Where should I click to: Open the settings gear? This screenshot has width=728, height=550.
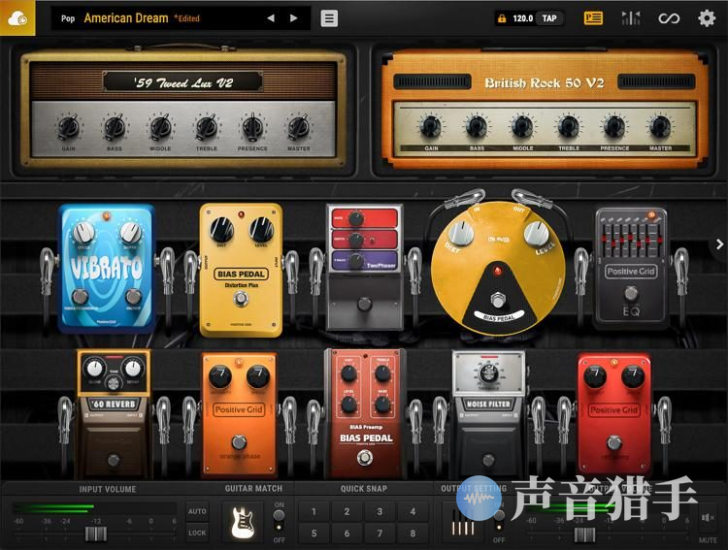(x=707, y=19)
